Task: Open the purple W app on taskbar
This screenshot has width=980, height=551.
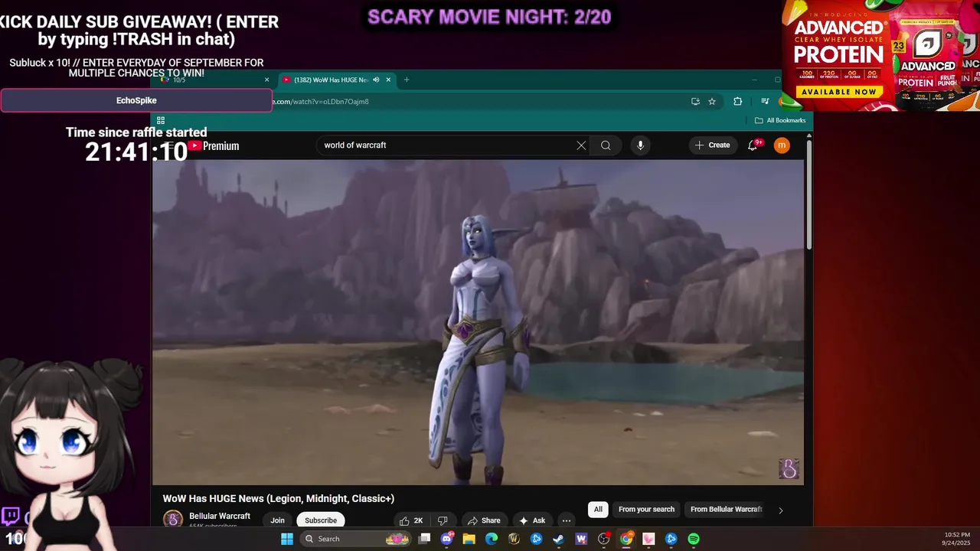Action: [581, 539]
